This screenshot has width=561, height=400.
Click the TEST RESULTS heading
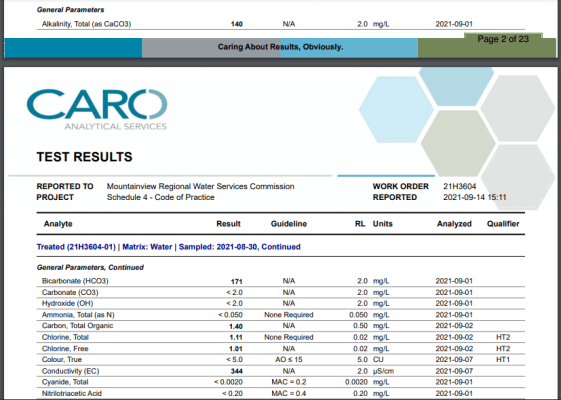(x=84, y=157)
